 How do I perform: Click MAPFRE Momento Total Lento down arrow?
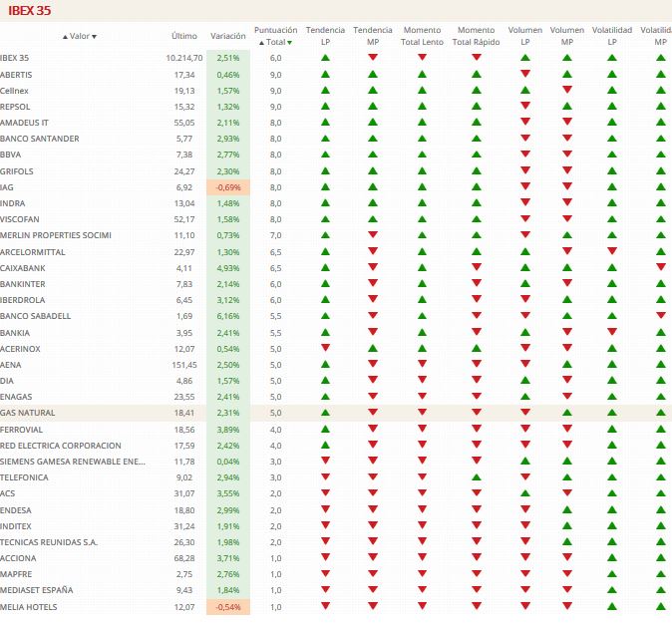pos(422,573)
